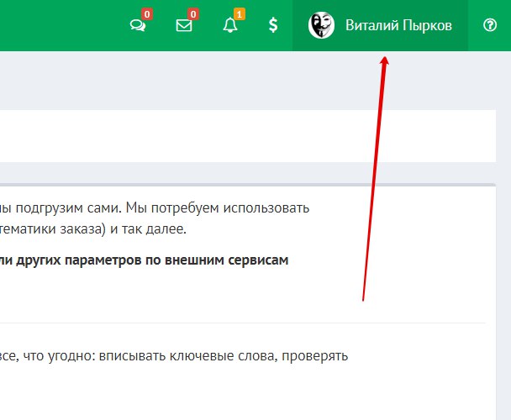Click the help question mark icon
This screenshot has height=420, width=511.
coord(490,25)
